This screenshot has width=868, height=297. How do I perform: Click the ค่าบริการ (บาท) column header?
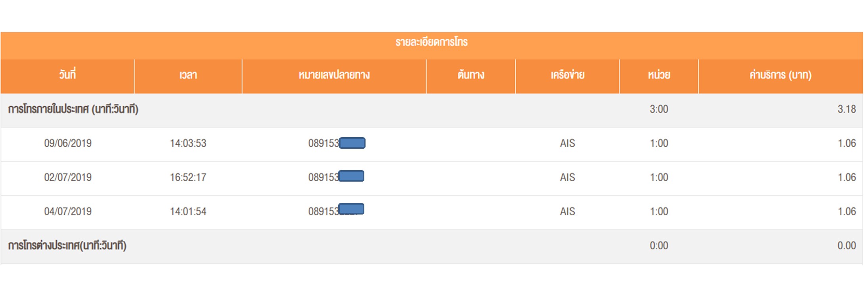[780, 75]
